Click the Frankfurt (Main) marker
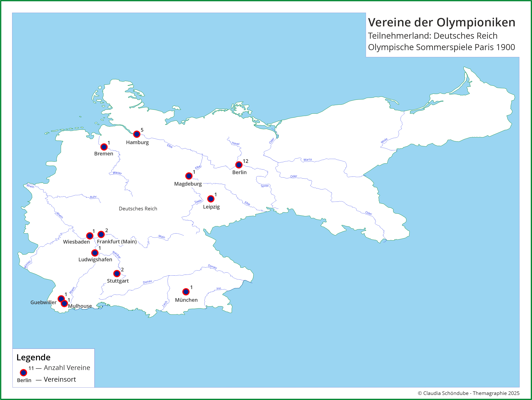The width and height of the screenshot is (532, 400). (x=101, y=234)
